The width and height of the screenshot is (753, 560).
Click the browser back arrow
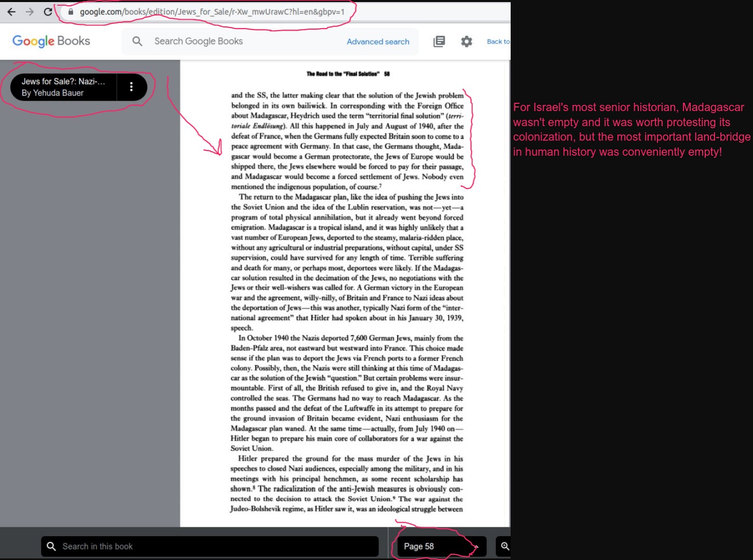11,11
